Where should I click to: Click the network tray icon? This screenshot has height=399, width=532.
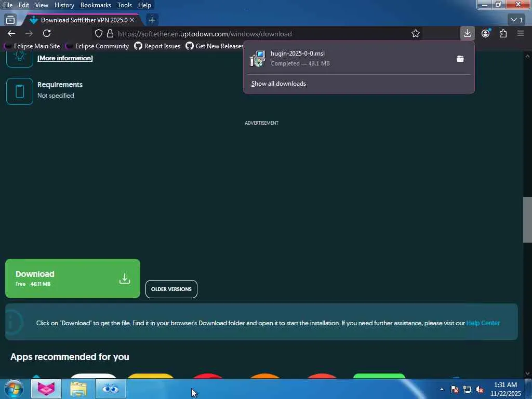(x=467, y=389)
